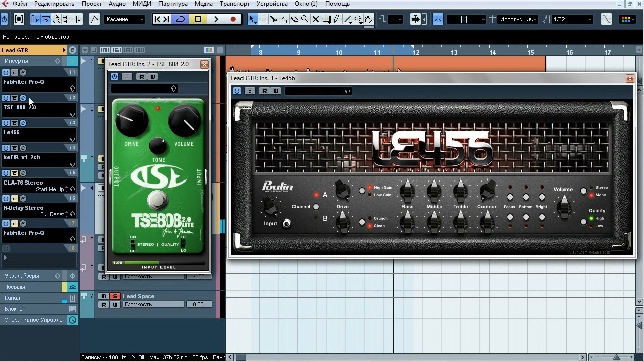Toggle the Cycle loop button

coord(180,19)
